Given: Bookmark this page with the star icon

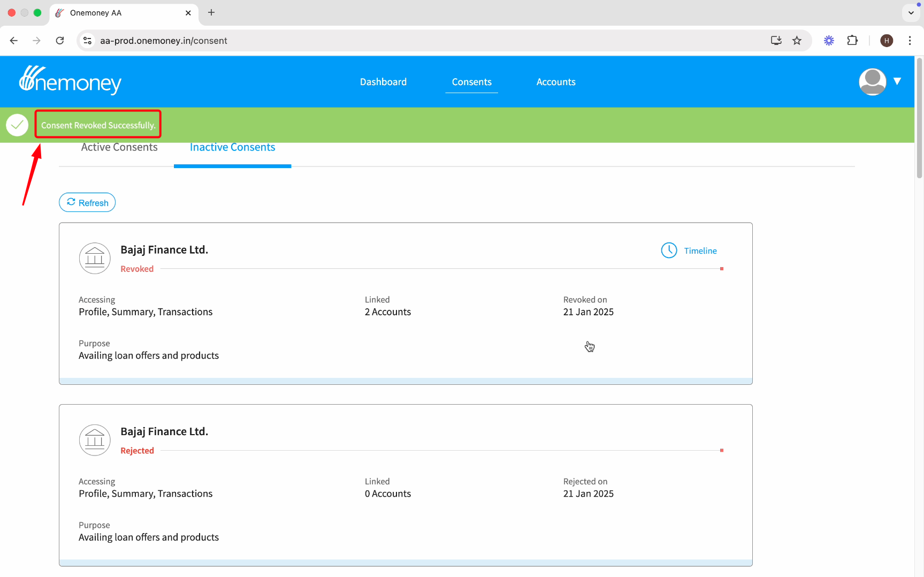Looking at the screenshot, I should pyautogui.click(x=797, y=41).
